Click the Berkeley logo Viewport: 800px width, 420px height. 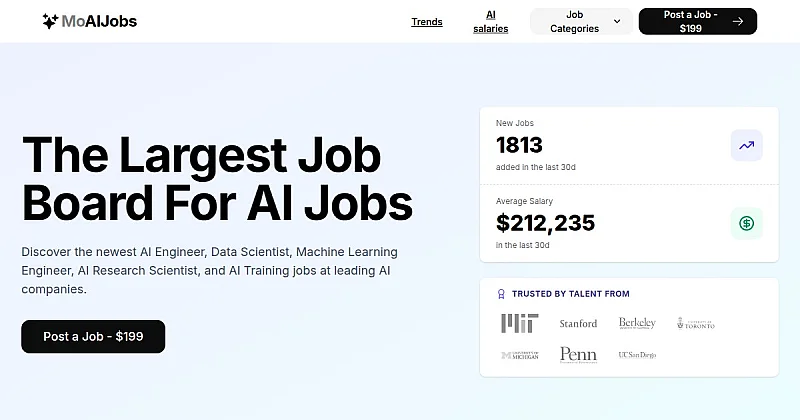point(637,323)
